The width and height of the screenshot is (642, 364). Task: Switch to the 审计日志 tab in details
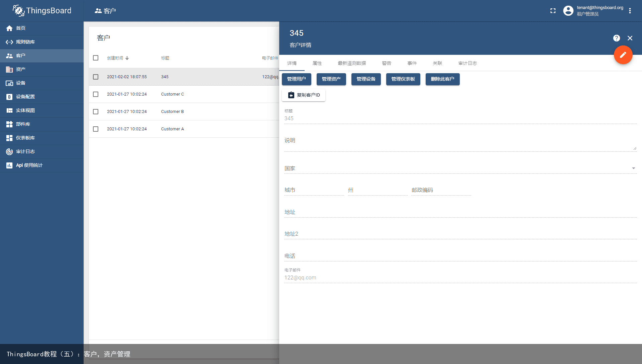pyautogui.click(x=467, y=63)
